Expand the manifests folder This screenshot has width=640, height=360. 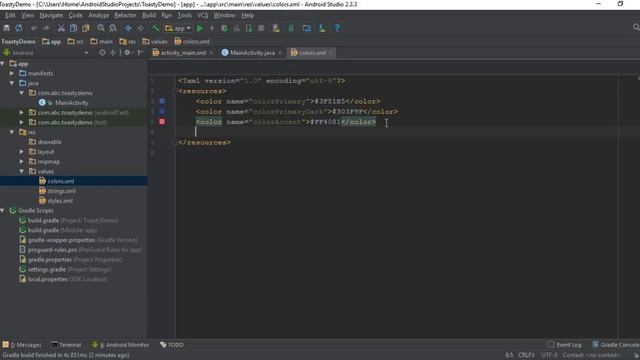(x=12, y=73)
